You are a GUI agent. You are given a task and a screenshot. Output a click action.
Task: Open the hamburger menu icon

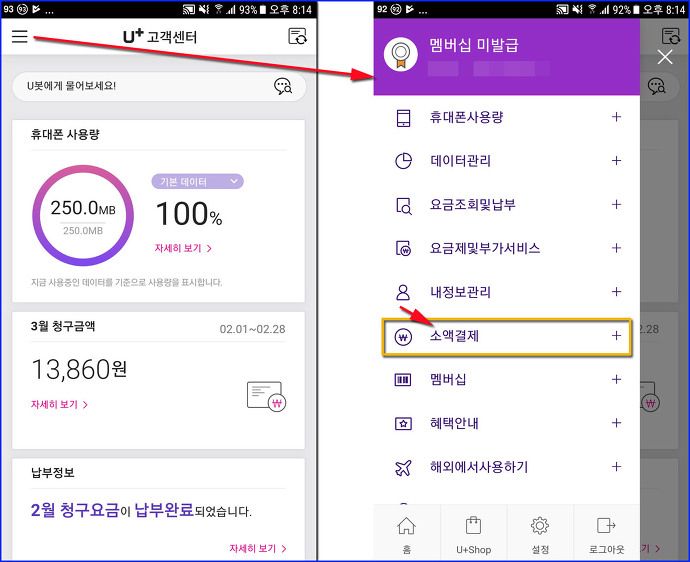(x=19, y=36)
